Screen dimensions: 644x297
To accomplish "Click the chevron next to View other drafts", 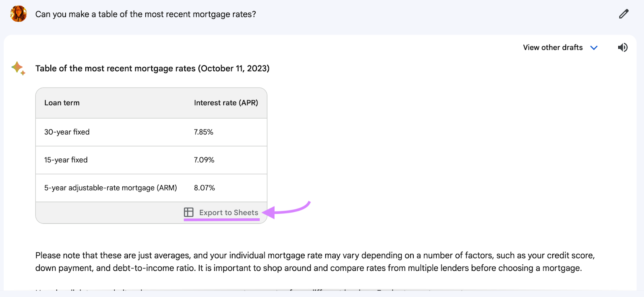I will 594,47.
